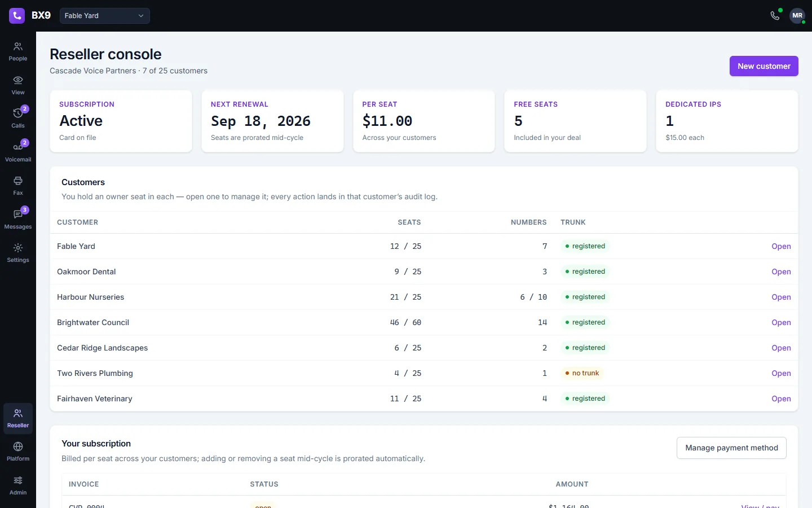Click the Per Seat $11.00 card
The width and height of the screenshot is (812, 508).
[x=424, y=121]
